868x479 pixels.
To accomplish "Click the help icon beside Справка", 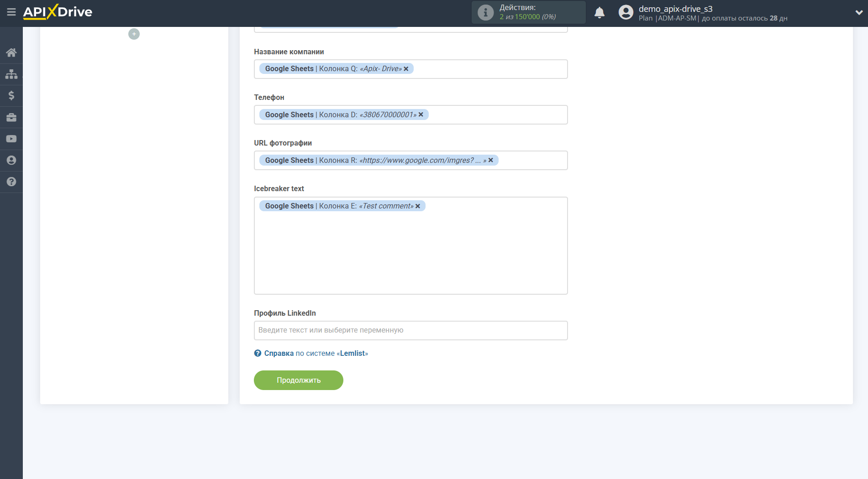I will tap(258, 353).
